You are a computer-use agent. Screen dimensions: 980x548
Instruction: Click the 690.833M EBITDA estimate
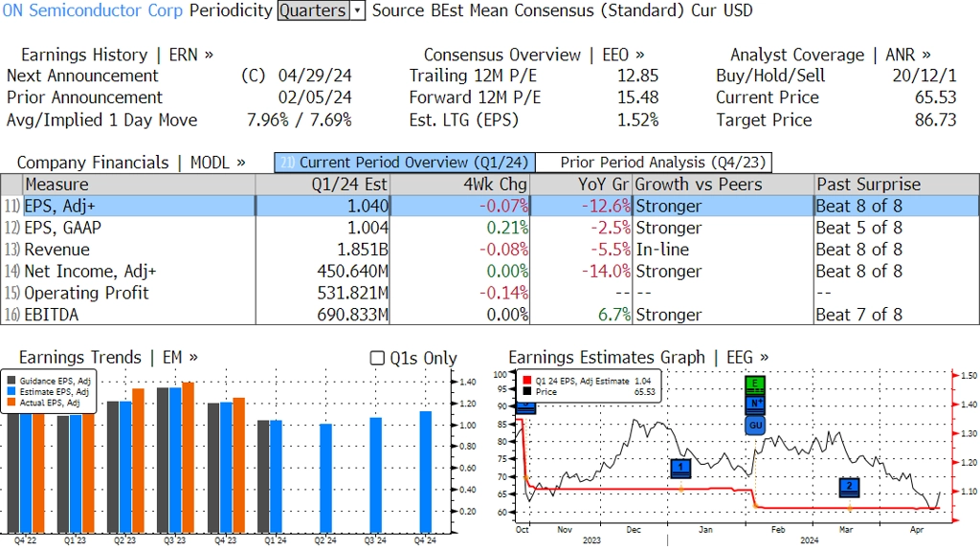tap(352, 315)
